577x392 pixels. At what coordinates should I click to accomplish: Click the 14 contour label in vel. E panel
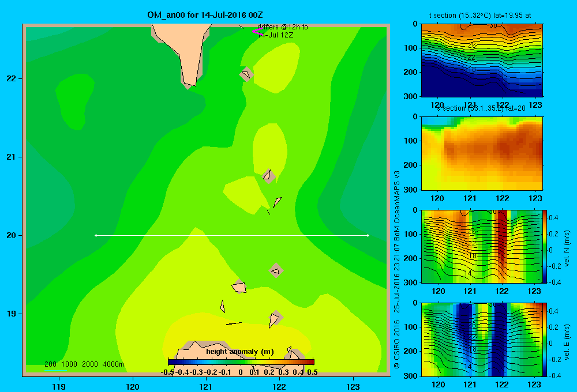pyautogui.click(x=468, y=366)
